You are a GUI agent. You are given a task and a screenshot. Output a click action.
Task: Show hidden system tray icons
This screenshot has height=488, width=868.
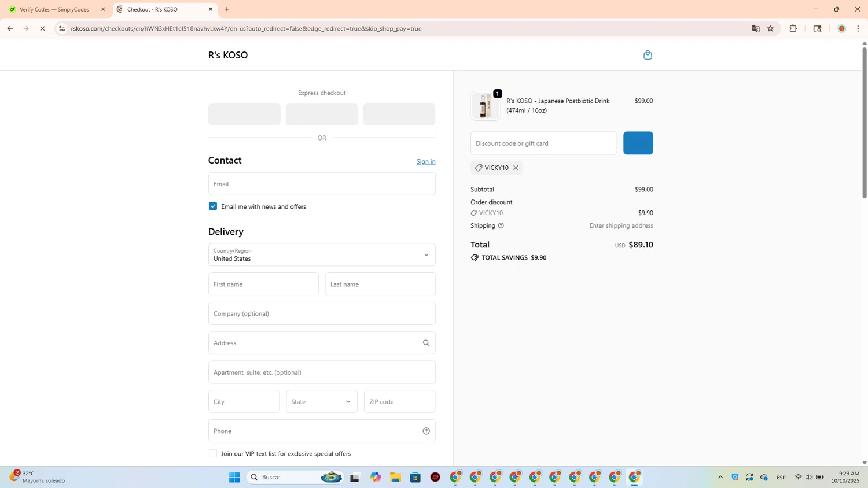(720, 477)
